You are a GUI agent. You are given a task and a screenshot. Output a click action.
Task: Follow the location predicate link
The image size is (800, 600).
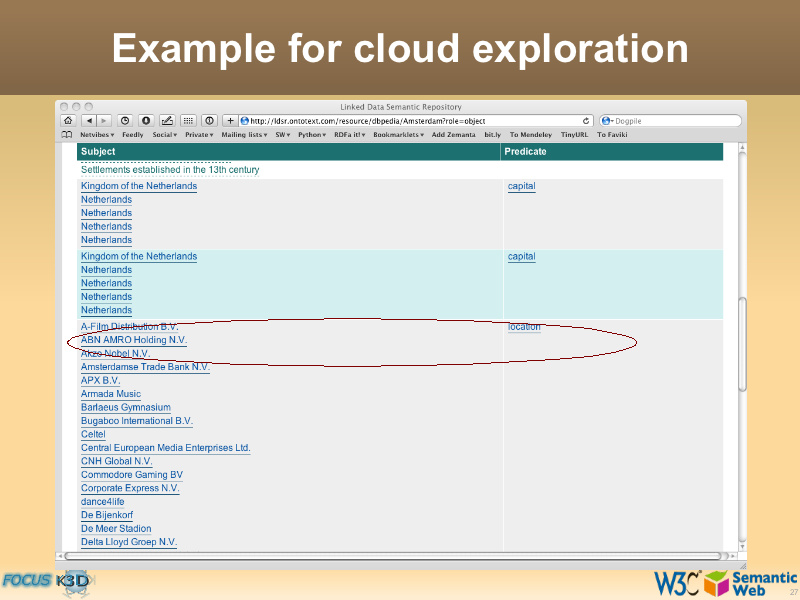(523, 327)
